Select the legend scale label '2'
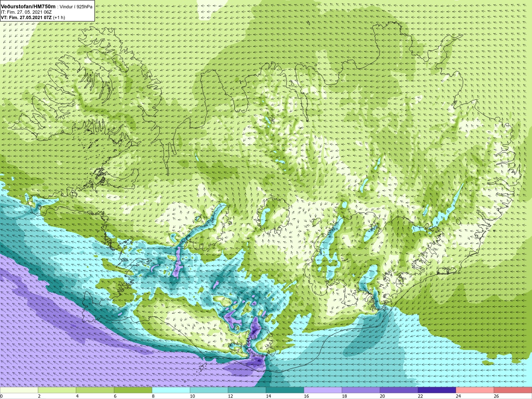532x399 pixels. (39, 397)
